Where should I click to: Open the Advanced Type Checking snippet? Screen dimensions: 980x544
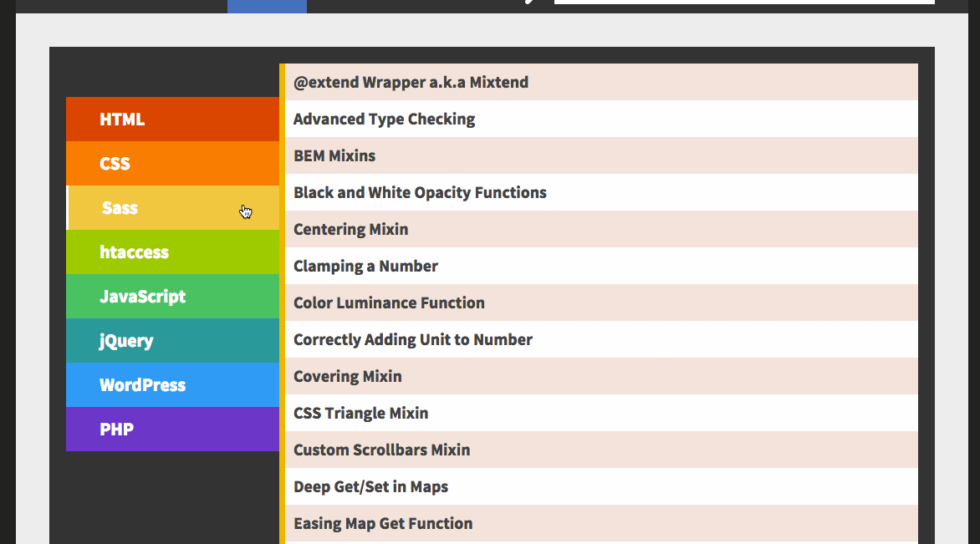click(601, 119)
